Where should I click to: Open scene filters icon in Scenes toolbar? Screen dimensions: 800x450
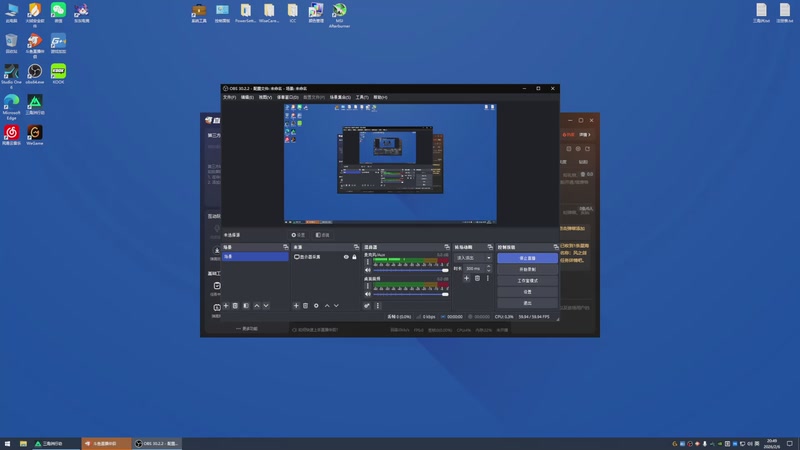[x=246, y=306]
